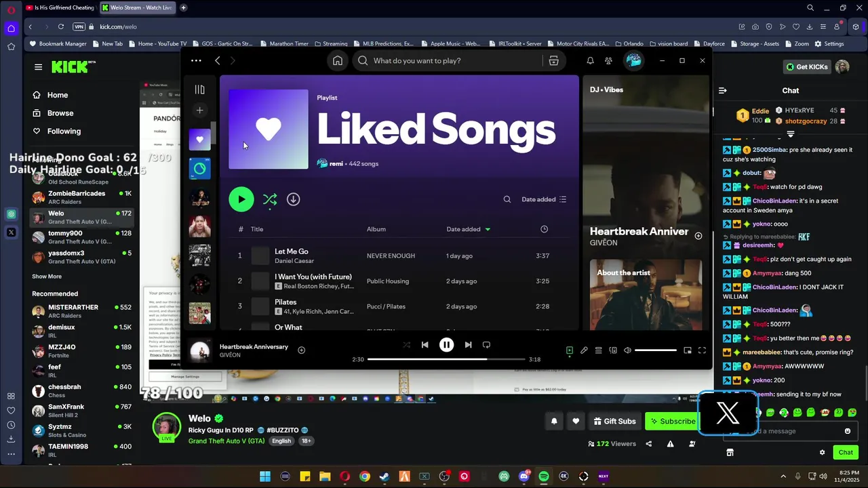Open the Spotify three-dots main menu

tap(196, 61)
